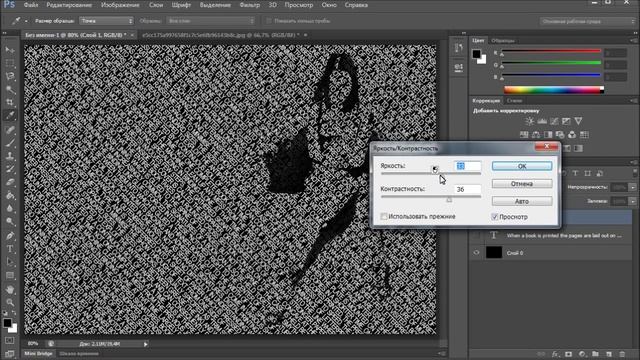Add Brightness/Contrast adjustment sun icon
The width and height of the screenshot is (640, 360).
pyautogui.click(x=529, y=121)
